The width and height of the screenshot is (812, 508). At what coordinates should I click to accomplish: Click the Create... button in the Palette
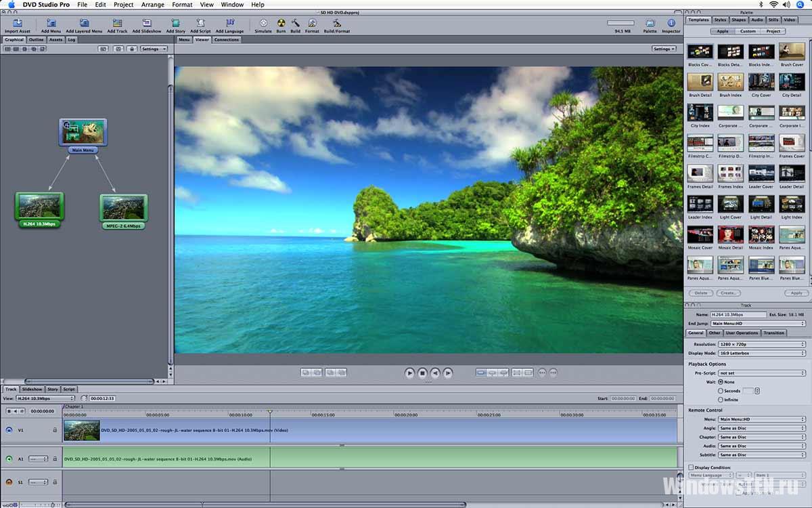[x=728, y=293]
